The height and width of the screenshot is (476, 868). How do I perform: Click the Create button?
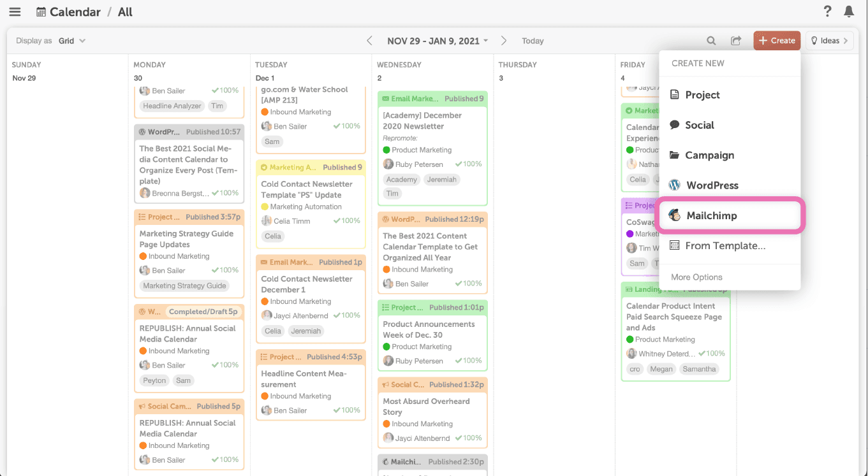pyautogui.click(x=777, y=41)
